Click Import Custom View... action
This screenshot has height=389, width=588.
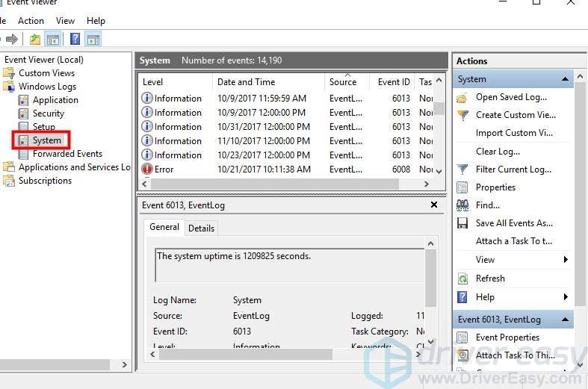pos(514,133)
